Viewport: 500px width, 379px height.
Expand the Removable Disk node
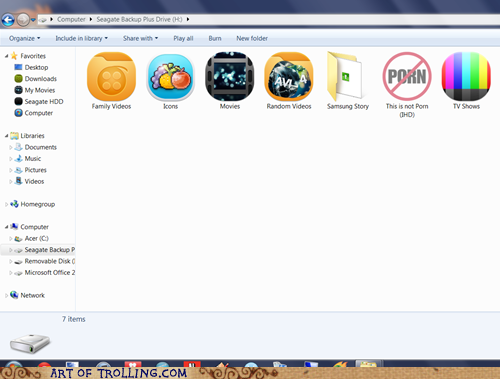click(11, 261)
